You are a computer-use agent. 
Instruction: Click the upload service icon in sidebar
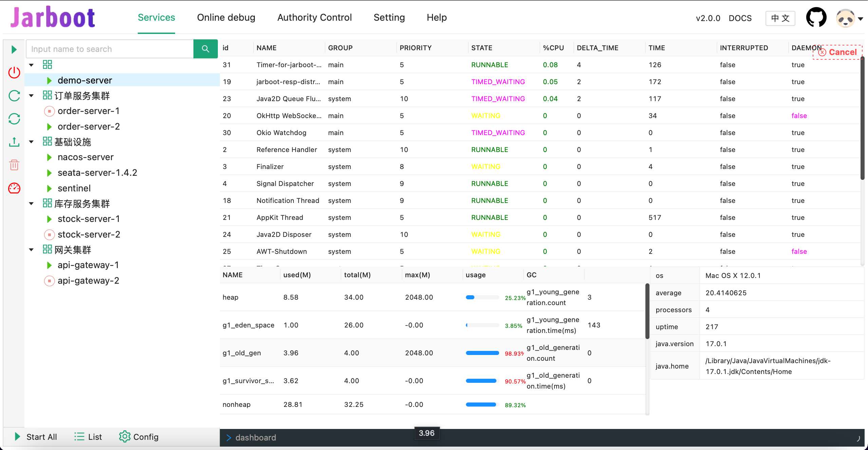pyautogui.click(x=14, y=142)
